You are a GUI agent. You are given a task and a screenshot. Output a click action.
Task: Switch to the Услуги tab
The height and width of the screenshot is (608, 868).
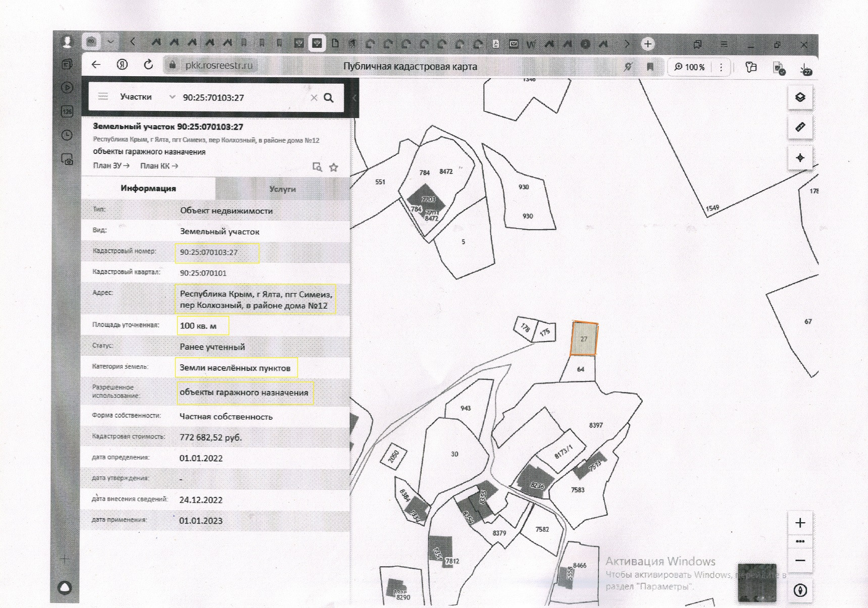coord(283,189)
